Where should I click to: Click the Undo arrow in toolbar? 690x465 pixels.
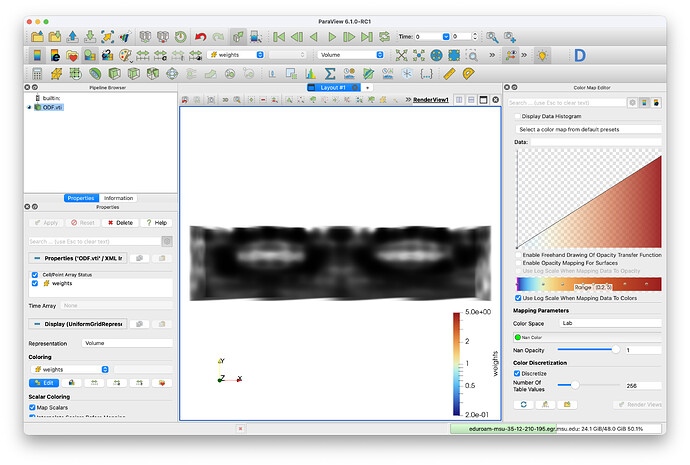[201, 36]
